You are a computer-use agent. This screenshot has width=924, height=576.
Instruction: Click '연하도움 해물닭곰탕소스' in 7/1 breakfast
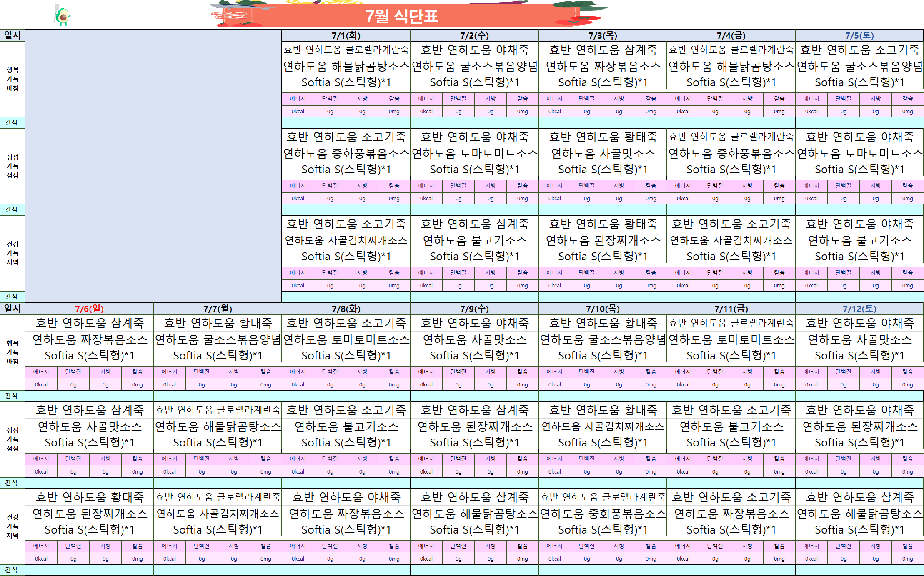click(346, 66)
